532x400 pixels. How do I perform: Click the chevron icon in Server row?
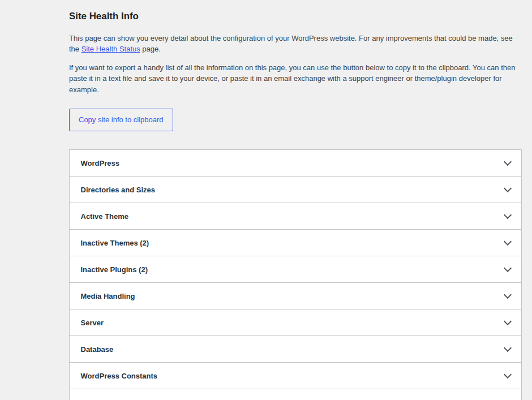tap(508, 323)
